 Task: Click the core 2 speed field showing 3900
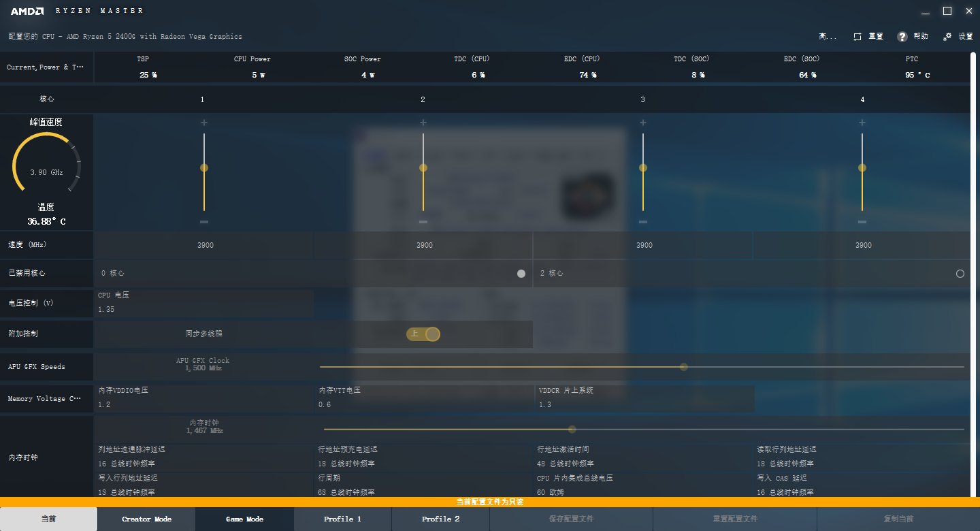pos(423,245)
